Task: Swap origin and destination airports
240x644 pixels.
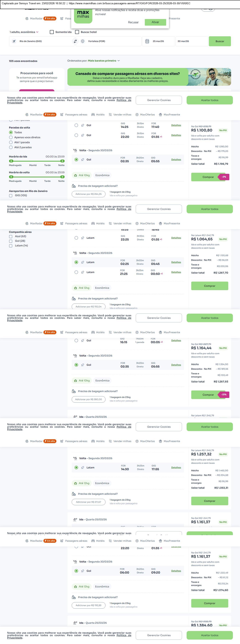Action: point(75,41)
